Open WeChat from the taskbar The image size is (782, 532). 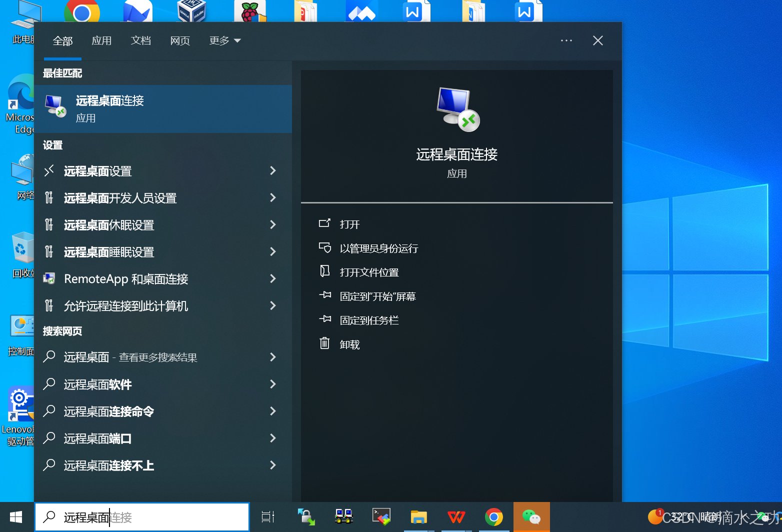coord(531,517)
